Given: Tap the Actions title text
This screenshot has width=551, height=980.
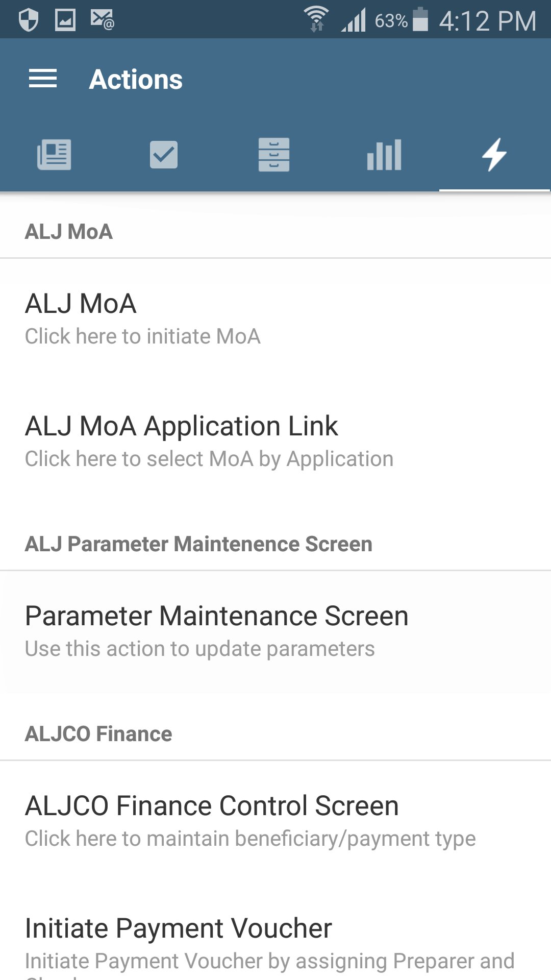Looking at the screenshot, I should coord(136,80).
